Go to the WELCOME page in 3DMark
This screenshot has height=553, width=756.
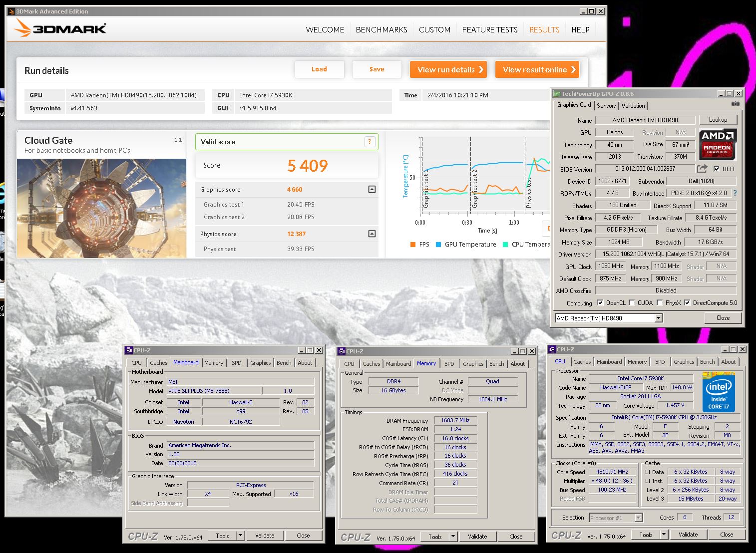325,30
